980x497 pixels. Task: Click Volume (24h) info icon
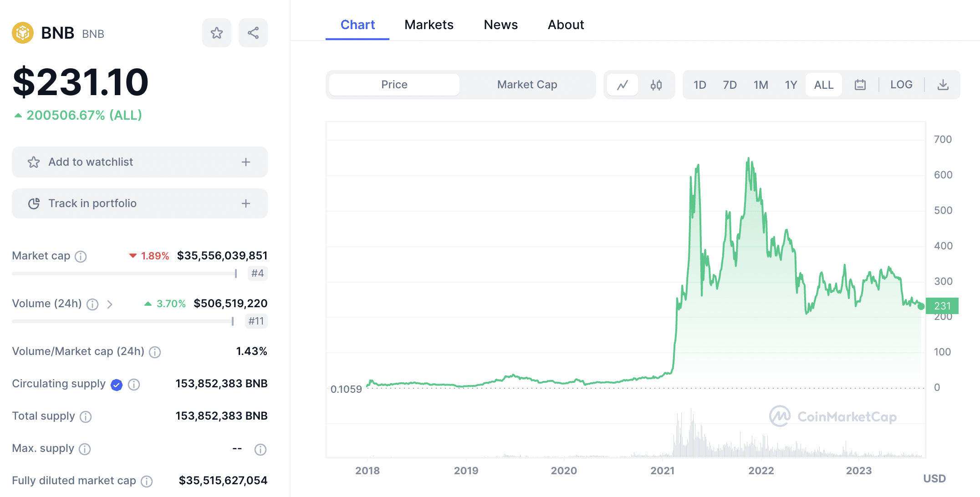pos(92,304)
